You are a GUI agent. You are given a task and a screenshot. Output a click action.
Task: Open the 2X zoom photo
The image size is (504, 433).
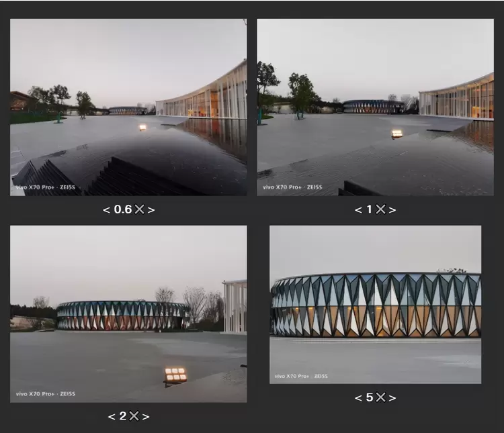(x=128, y=314)
